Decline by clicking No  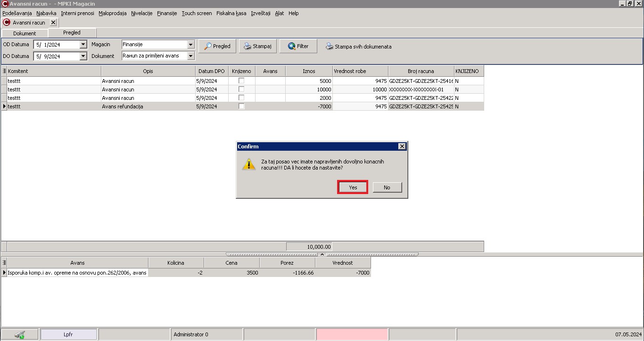pos(387,187)
